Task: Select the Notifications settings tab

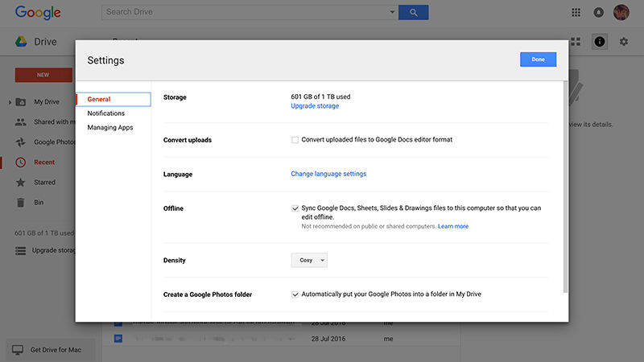Action: [106, 113]
